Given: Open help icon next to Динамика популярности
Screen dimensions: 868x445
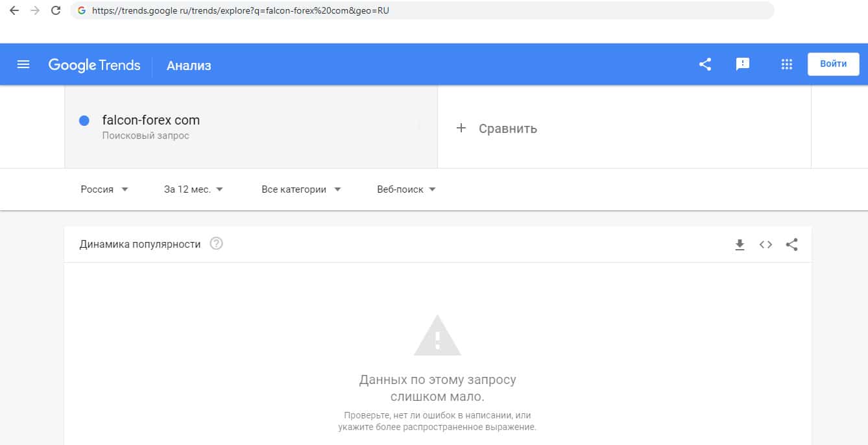Looking at the screenshot, I should pos(217,244).
